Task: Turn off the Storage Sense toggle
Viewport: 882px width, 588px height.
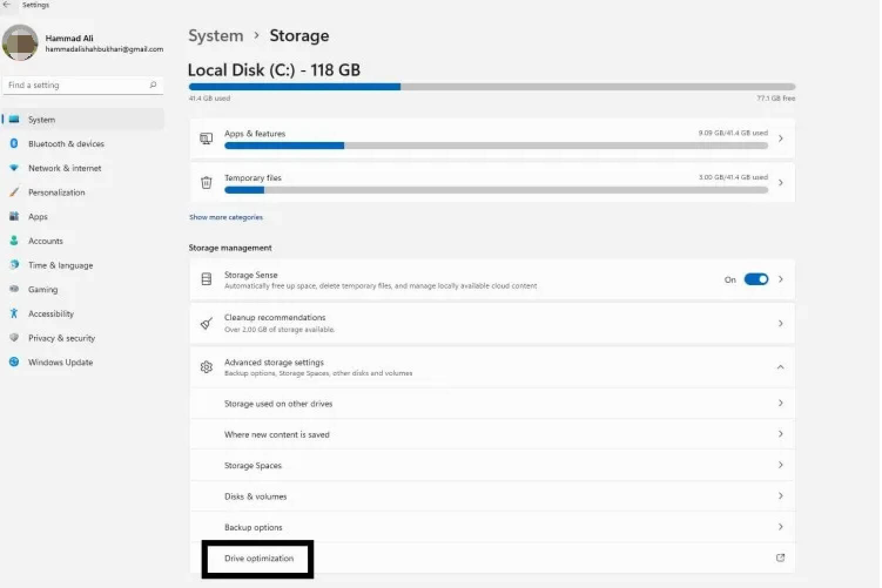Action: [x=756, y=279]
